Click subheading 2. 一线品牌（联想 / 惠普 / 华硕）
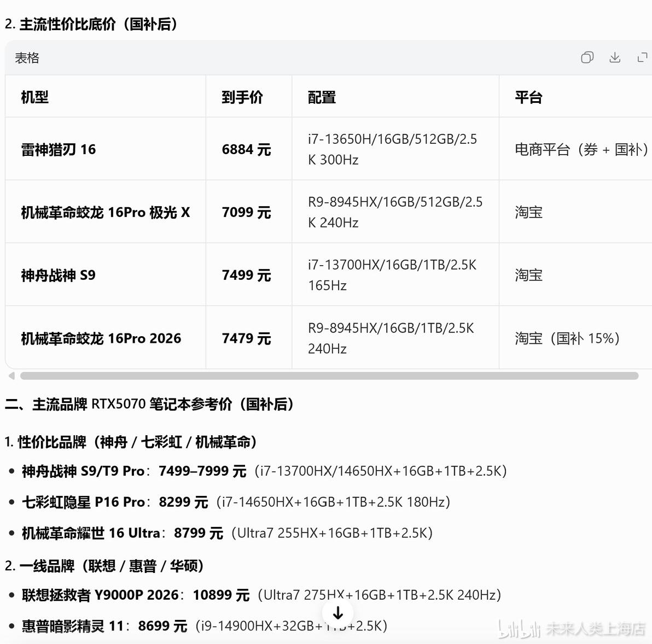This screenshot has height=644, width=652. [104, 565]
